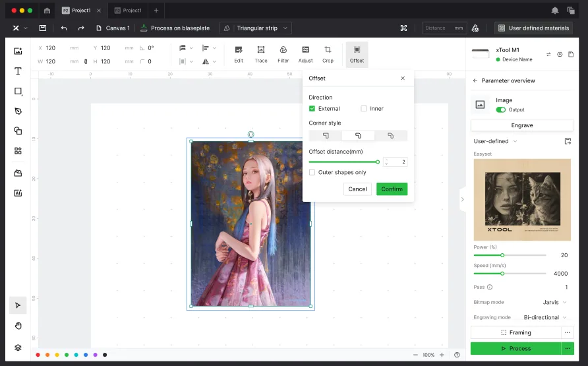Open the Trace image tool
Viewport: 588px width, 366px height.
[260, 54]
